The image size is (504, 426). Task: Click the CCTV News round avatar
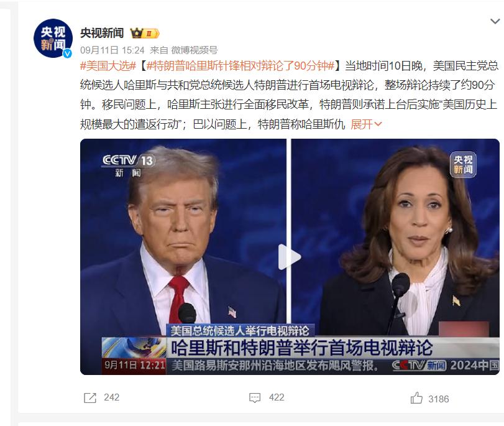click(x=53, y=39)
